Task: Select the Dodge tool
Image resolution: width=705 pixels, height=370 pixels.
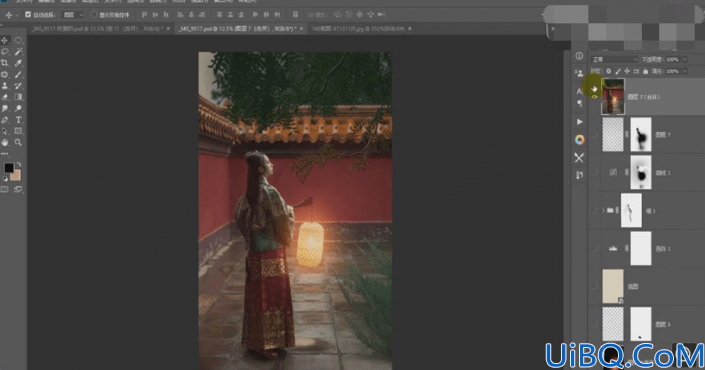Action: click(x=18, y=108)
